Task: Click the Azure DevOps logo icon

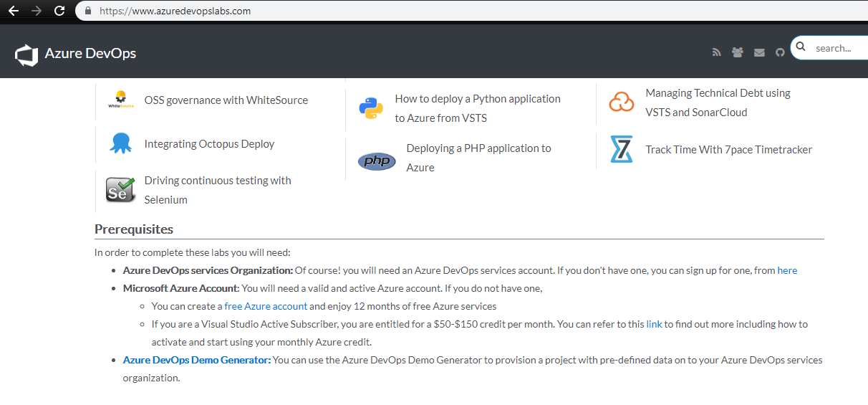Action: [x=26, y=54]
